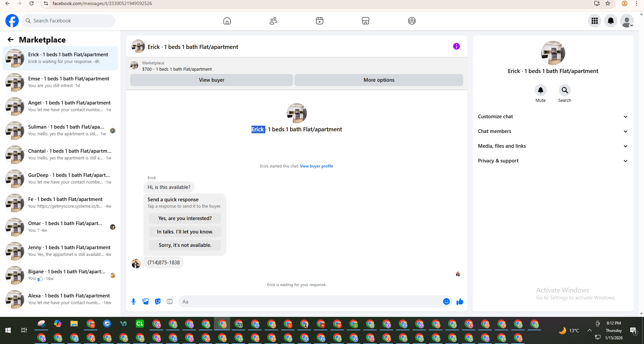Click the More options button
The height and width of the screenshot is (344, 644).
point(379,80)
